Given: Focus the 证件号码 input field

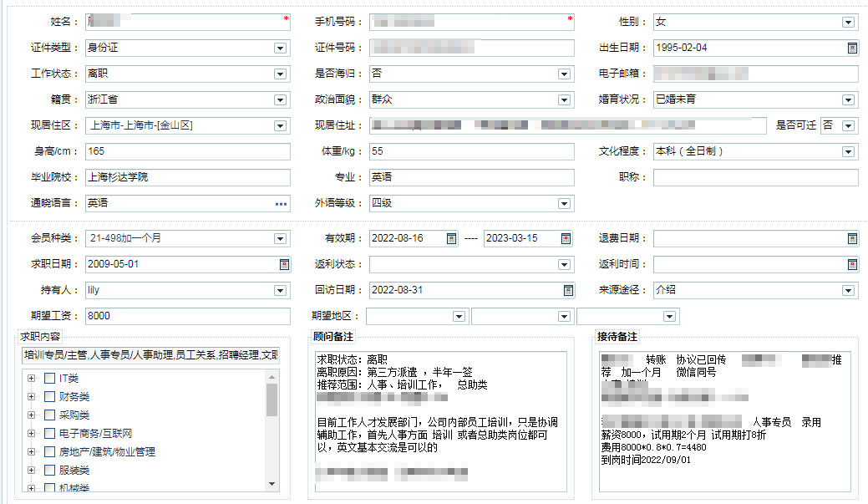Looking at the screenshot, I should click(472, 48).
